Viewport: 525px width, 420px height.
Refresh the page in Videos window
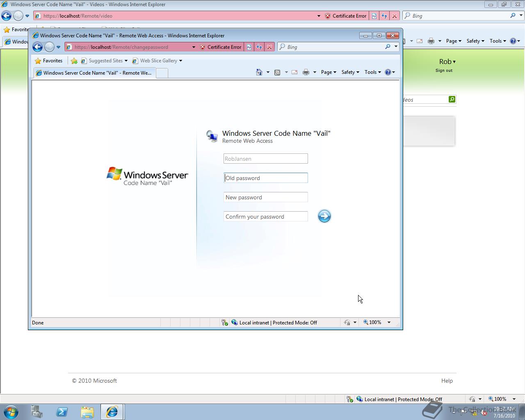click(384, 16)
